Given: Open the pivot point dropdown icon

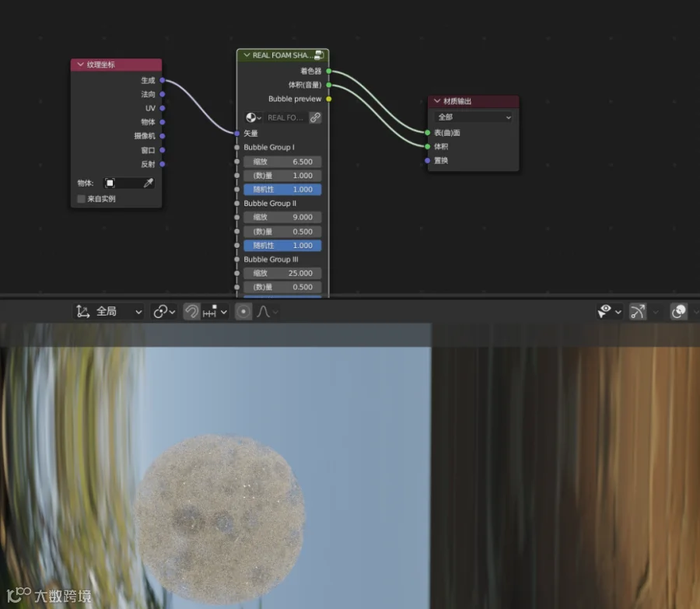Looking at the screenshot, I should pyautogui.click(x=164, y=312).
